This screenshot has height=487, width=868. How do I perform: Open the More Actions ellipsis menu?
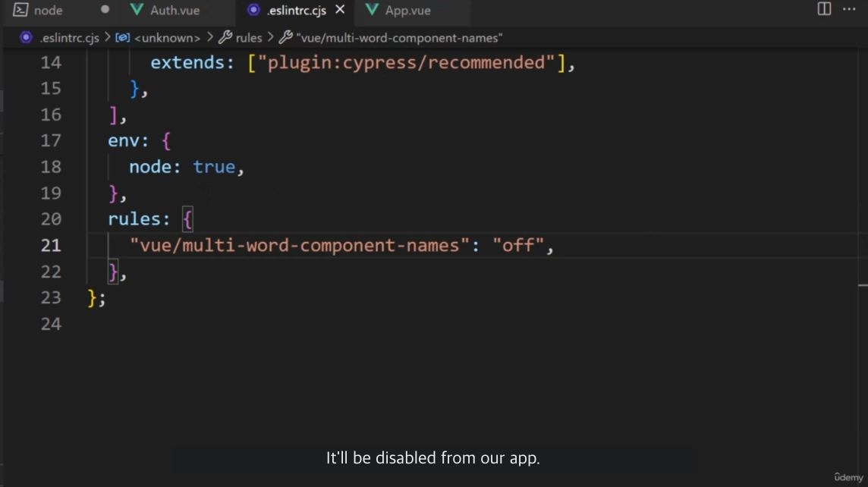848,9
